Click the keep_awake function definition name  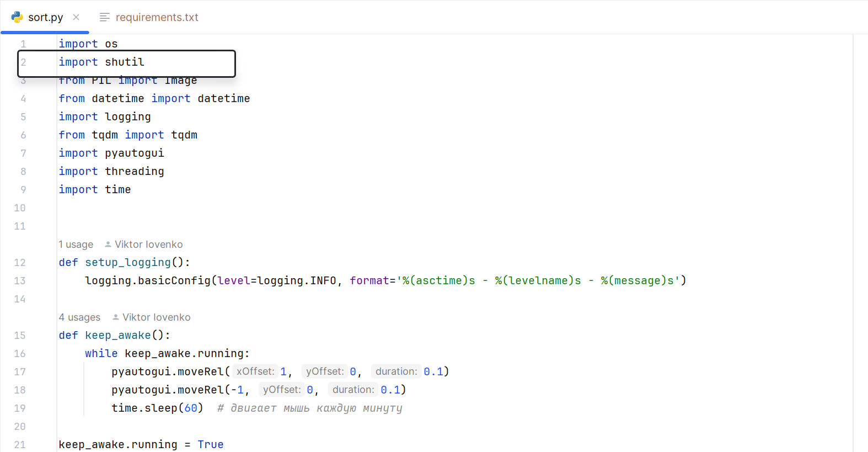coord(118,336)
